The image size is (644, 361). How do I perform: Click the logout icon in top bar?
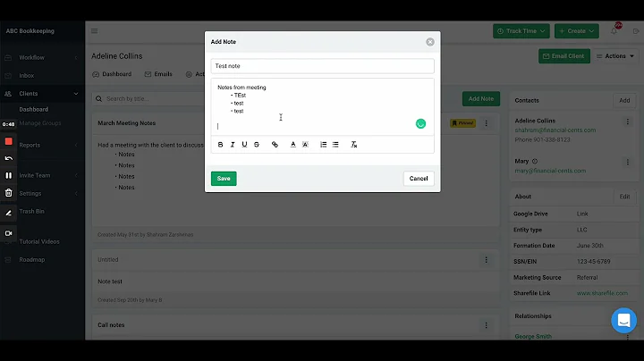click(x=636, y=31)
